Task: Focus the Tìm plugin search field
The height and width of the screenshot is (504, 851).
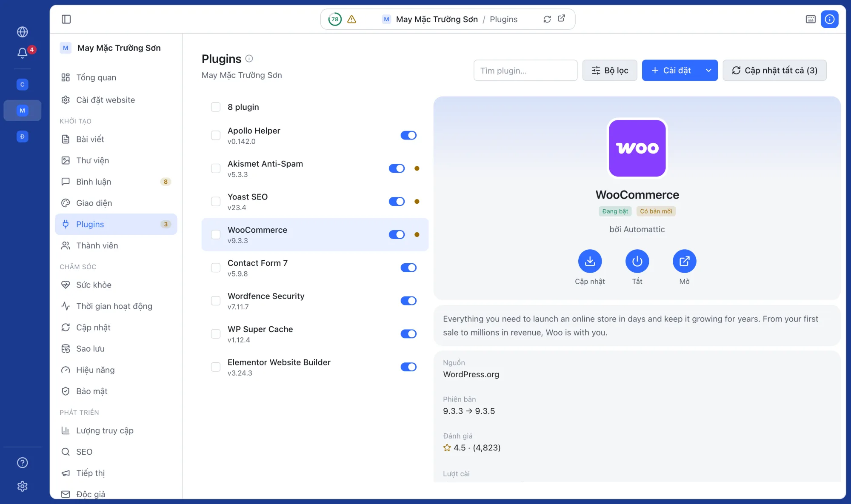Action: (525, 70)
